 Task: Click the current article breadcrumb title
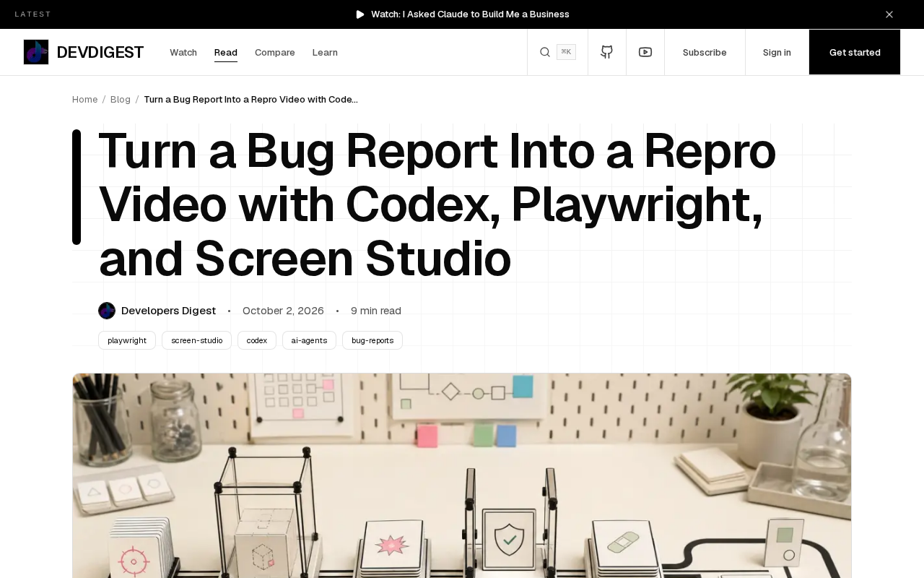[250, 100]
